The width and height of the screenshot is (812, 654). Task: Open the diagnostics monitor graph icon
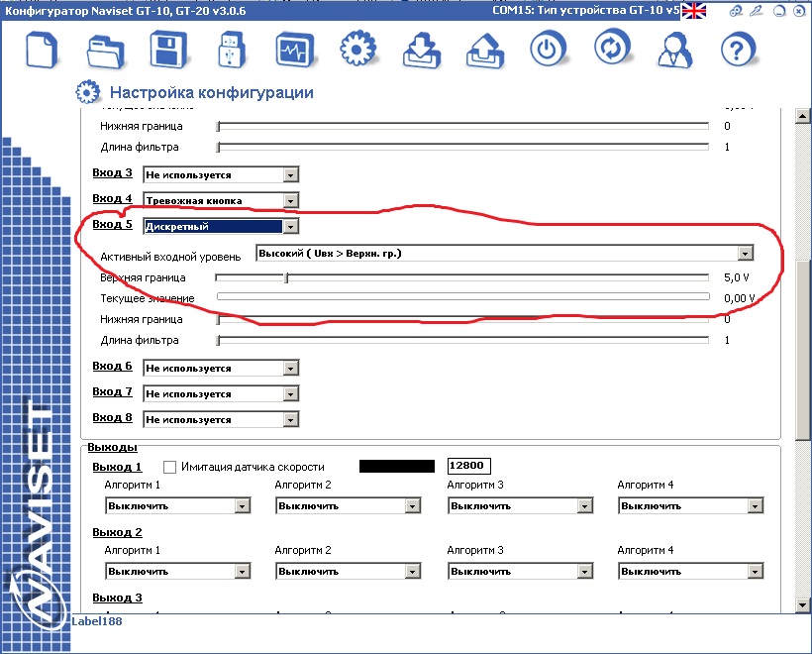coord(293,50)
